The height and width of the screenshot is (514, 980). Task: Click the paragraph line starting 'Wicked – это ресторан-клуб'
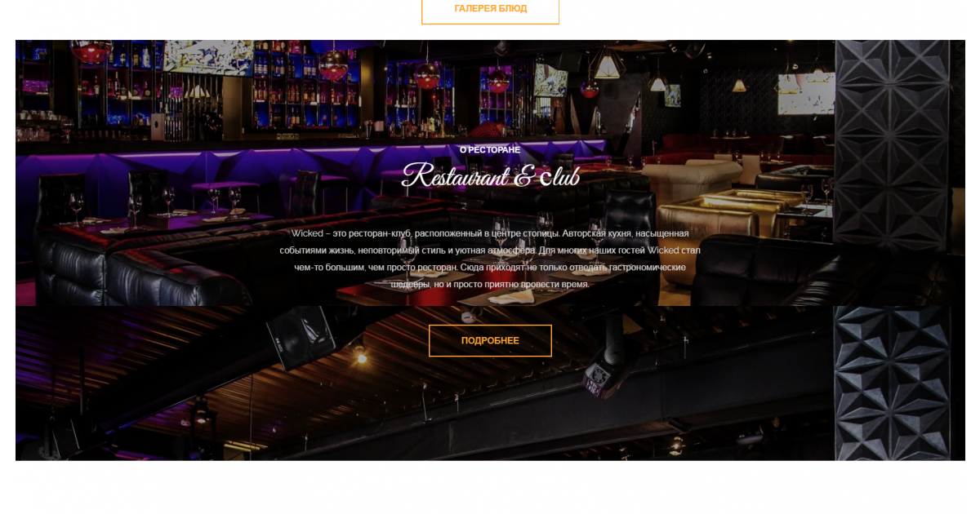click(x=490, y=233)
